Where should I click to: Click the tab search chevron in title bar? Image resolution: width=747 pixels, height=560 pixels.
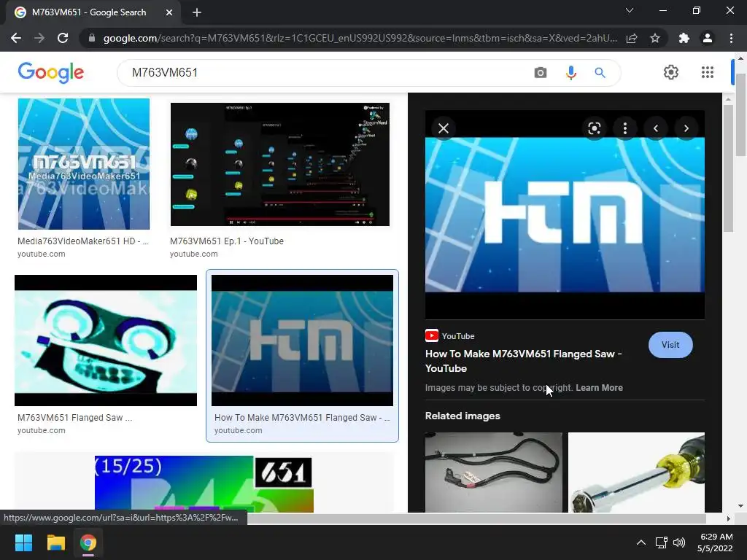630,10
